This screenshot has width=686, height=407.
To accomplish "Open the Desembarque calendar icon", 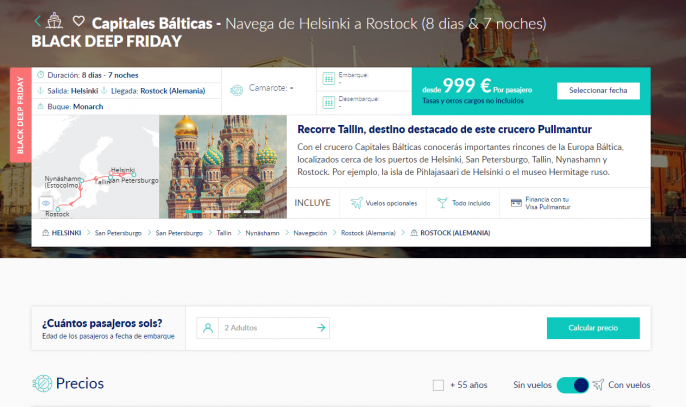I will click(x=329, y=102).
